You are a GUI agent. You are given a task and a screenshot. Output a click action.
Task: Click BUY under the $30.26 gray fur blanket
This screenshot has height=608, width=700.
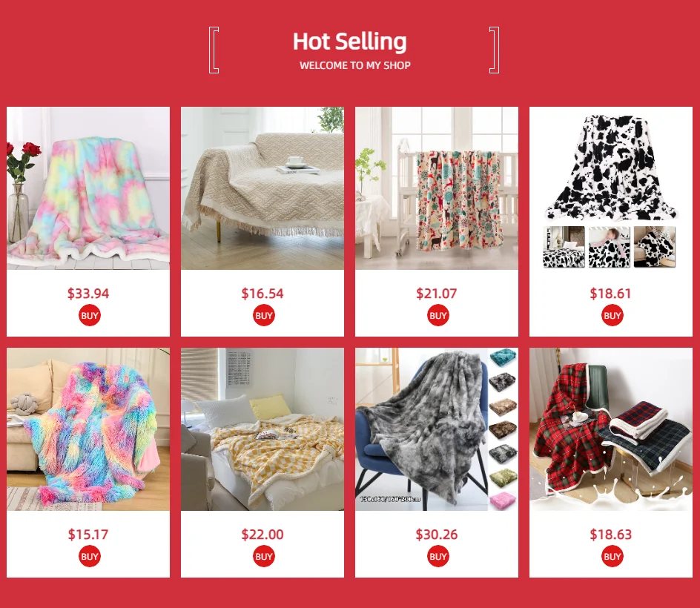437,557
